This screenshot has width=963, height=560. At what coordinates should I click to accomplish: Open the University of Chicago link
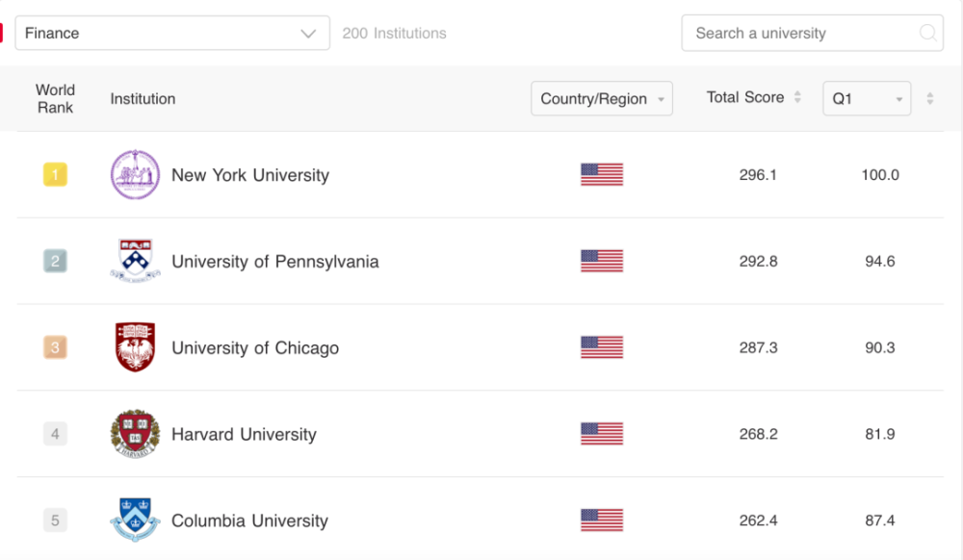(x=255, y=348)
